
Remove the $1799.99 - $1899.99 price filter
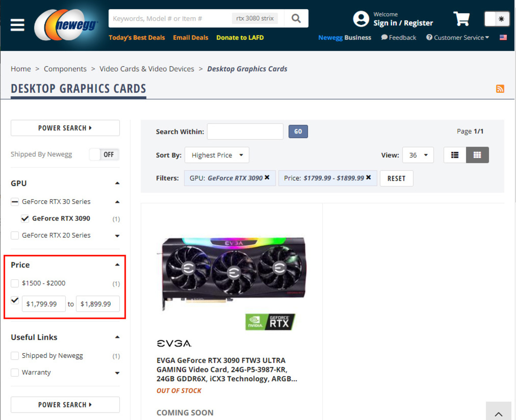369,178
